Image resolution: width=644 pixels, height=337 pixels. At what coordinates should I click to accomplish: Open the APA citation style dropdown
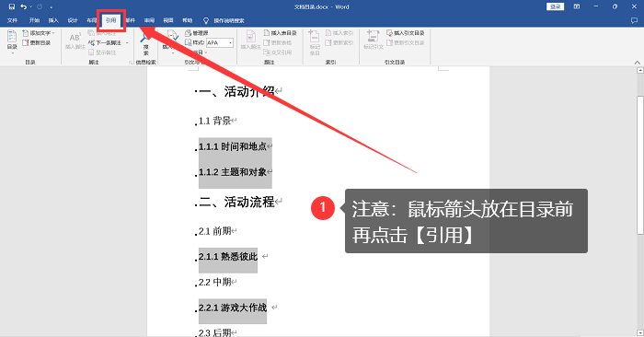click(230, 42)
